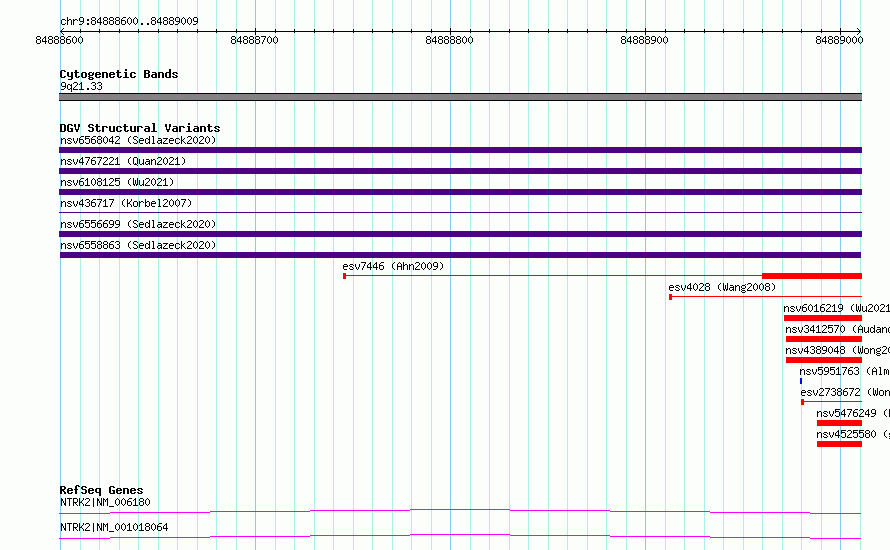Click the purple bar under nsv4767221

click(x=460, y=171)
